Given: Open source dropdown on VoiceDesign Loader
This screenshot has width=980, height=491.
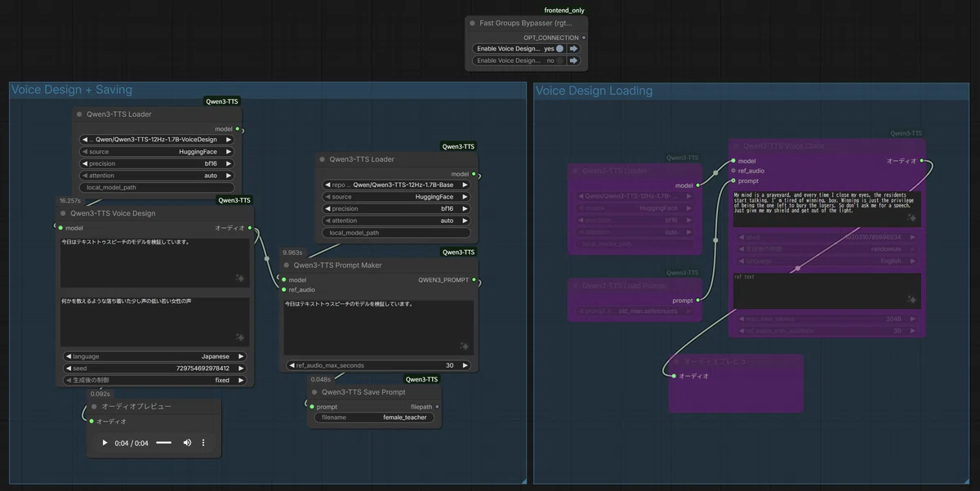Looking at the screenshot, I should click(157, 151).
